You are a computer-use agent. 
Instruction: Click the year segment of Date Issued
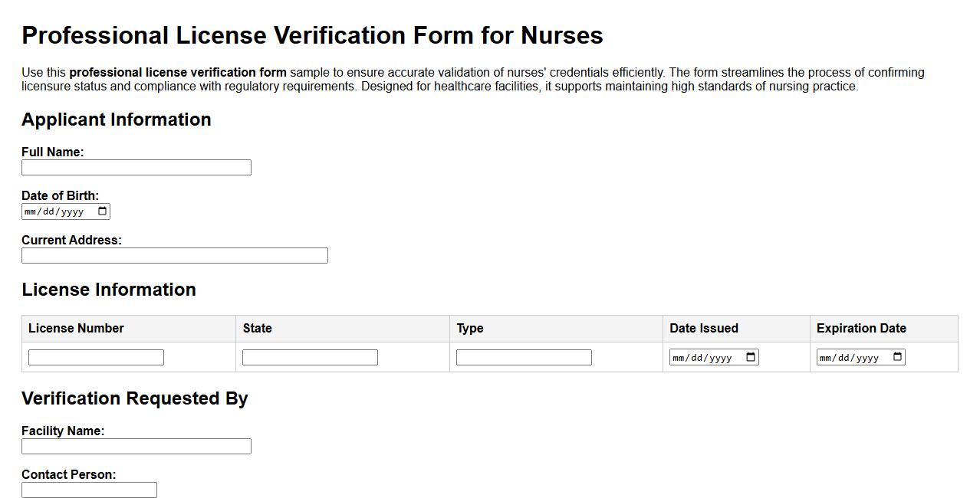pos(719,356)
